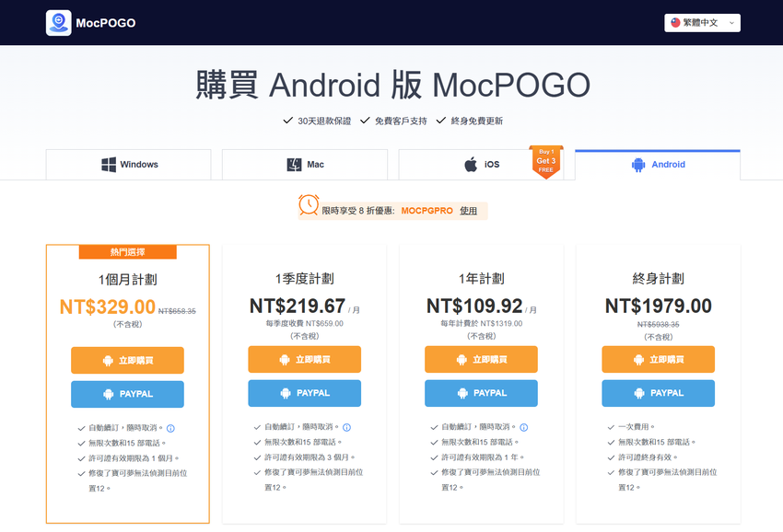Click the info icon in 1季度計劃 auto-renew row
The image size is (783, 532).
347,427
